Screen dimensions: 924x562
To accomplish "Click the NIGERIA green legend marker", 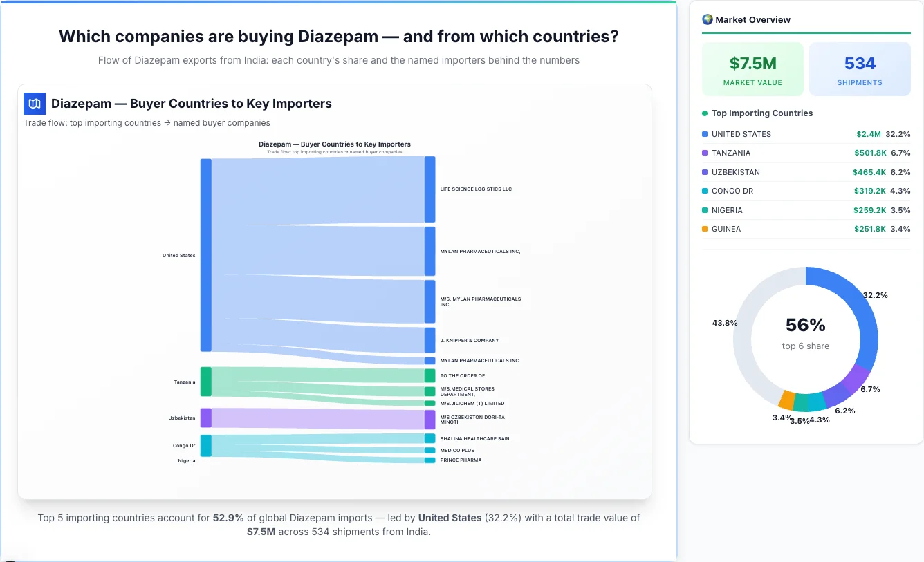I will click(x=703, y=210).
